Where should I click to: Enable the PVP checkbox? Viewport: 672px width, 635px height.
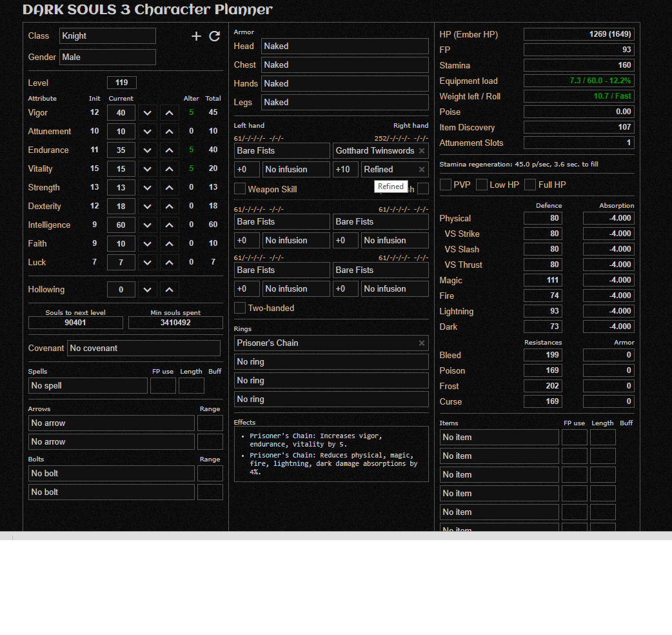[446, 185]
